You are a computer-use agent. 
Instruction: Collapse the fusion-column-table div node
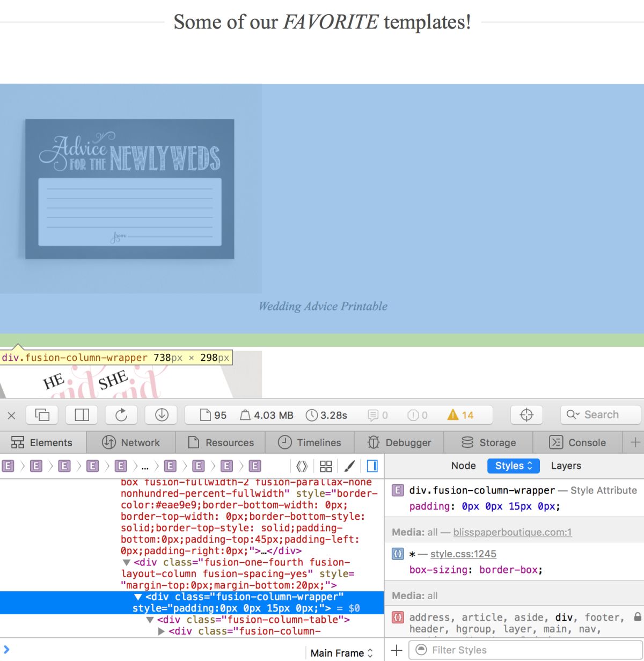coord(150,620)
